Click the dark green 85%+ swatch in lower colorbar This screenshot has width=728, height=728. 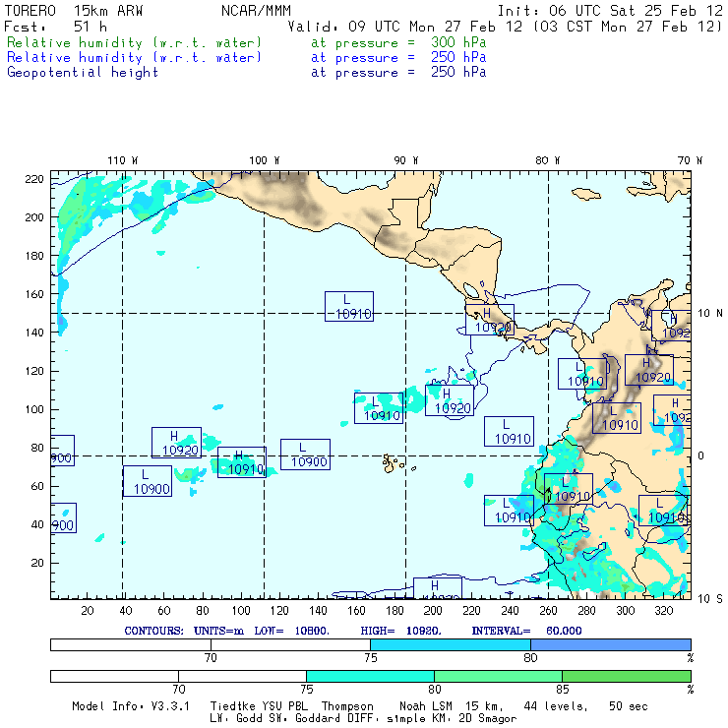coord(627,676)
